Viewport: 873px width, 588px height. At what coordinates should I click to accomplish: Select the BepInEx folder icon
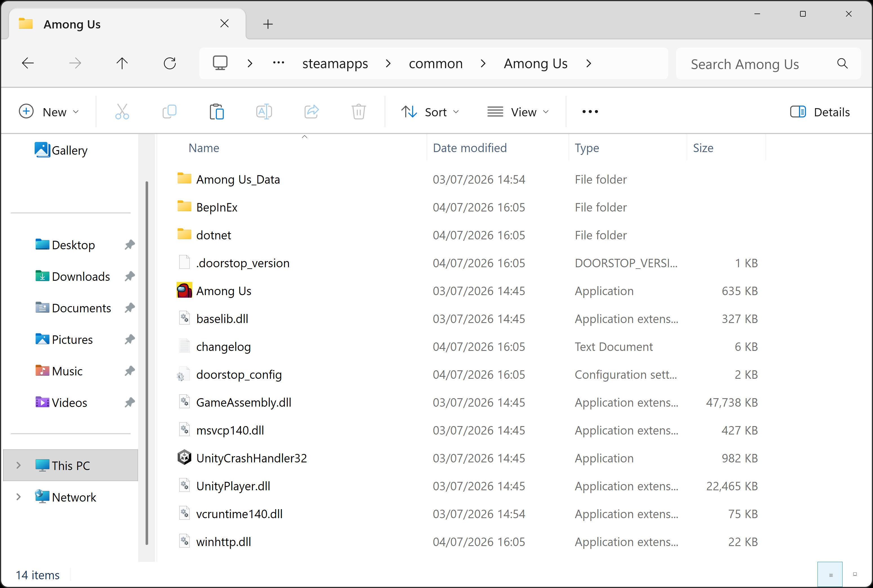[184, 206]
